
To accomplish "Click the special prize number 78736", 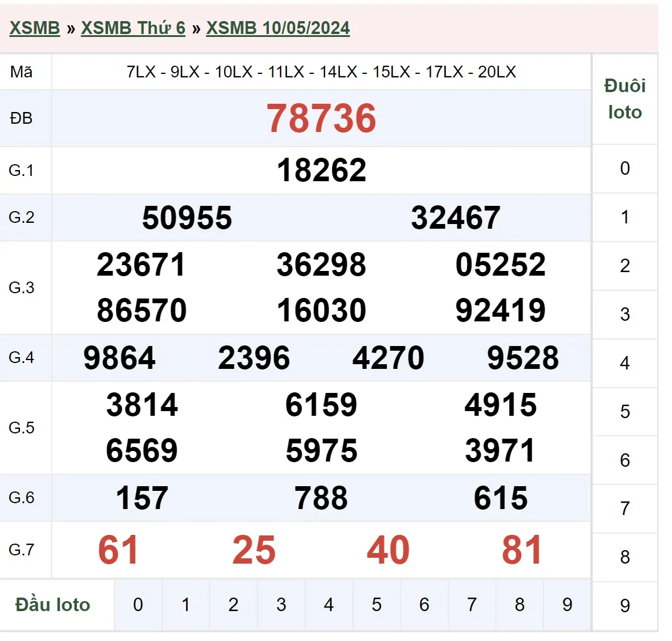I will 321,118.
